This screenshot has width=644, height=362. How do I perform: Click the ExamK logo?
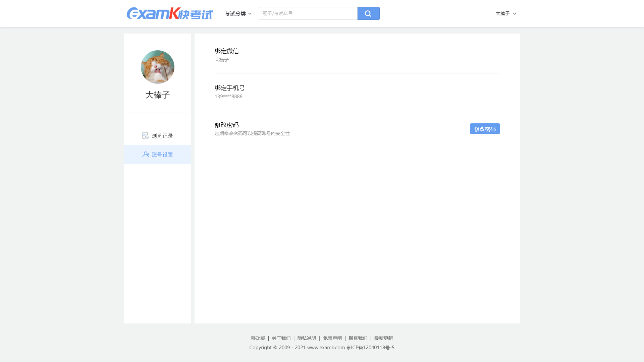click(x=169, y=13)
